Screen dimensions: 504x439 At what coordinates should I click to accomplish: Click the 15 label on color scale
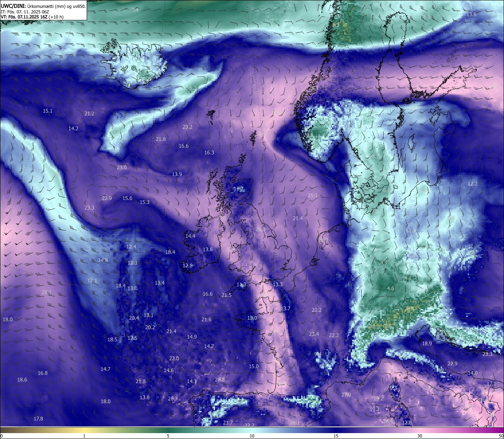pos(336,436)
